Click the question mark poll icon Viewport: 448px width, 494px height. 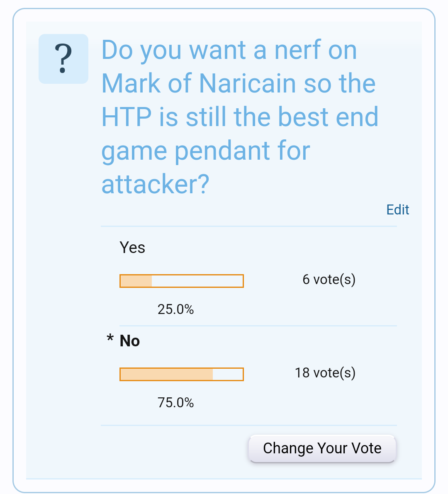63,59
